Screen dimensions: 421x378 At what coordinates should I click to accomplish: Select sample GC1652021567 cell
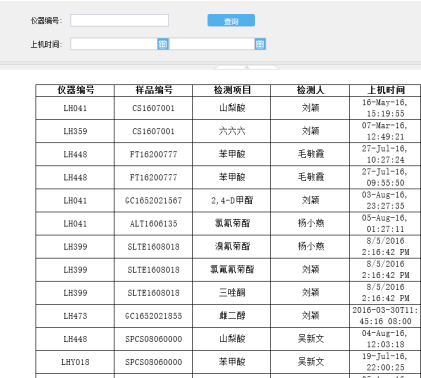point(153,201)
